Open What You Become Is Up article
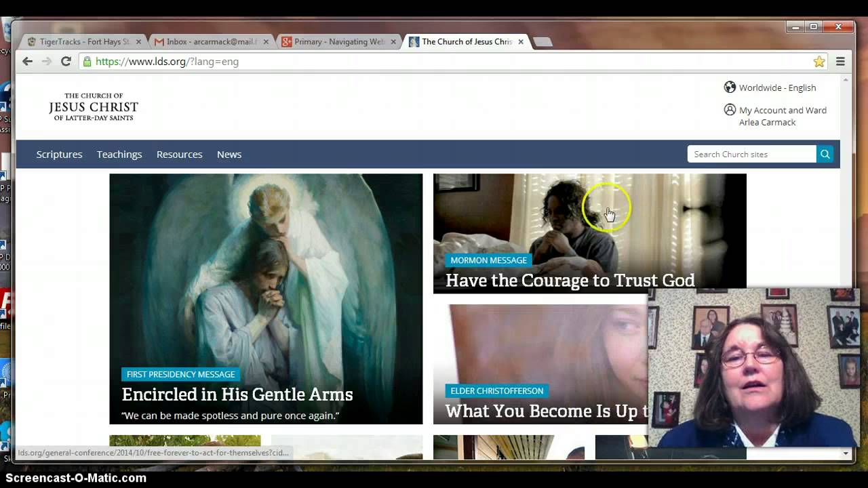The image size is (868, 488). click(547, 411)
